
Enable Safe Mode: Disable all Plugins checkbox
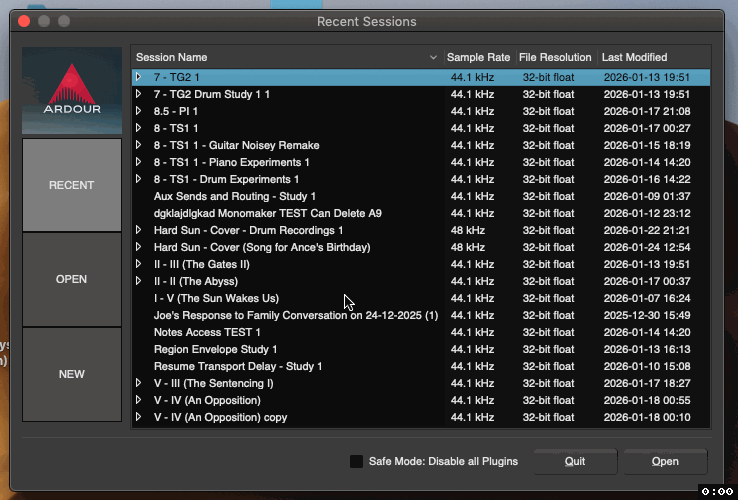click(x=356, y=461)
